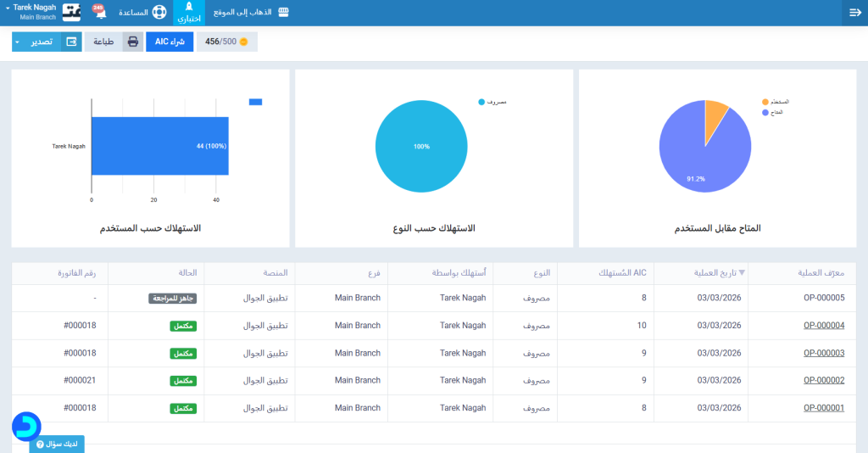The image size is (868, 453).
Task: Click the 456/500 credits balance indicator
Action: pos(226,42)
